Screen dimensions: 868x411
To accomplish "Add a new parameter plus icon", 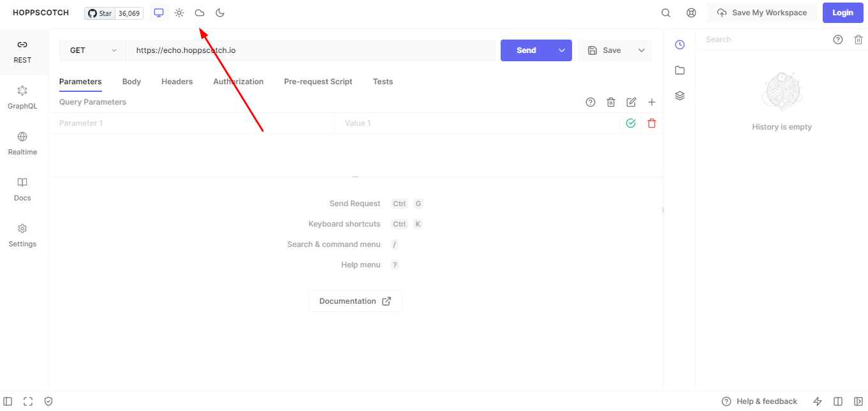I will pos(652,102).
